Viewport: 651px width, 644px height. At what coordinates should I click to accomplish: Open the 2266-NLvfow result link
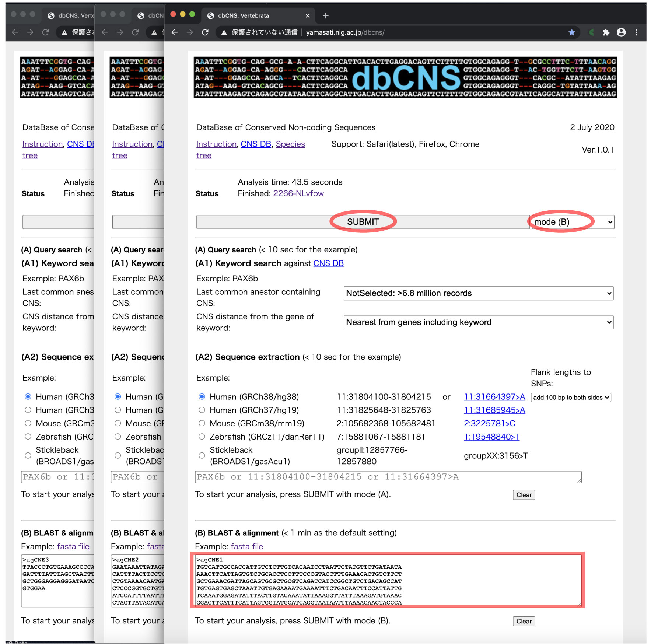298,193
